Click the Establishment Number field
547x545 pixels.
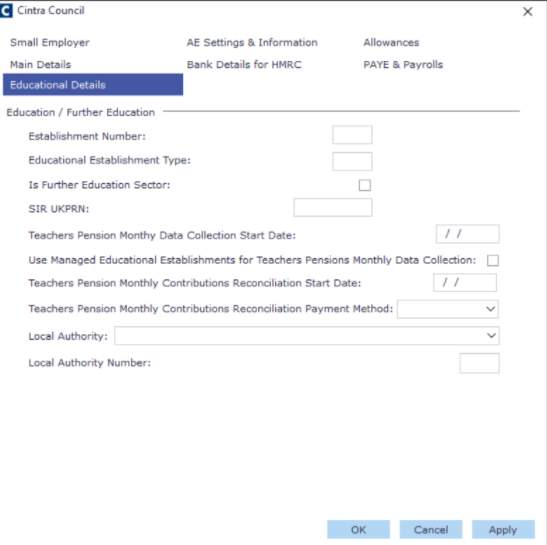click(352, 135)
